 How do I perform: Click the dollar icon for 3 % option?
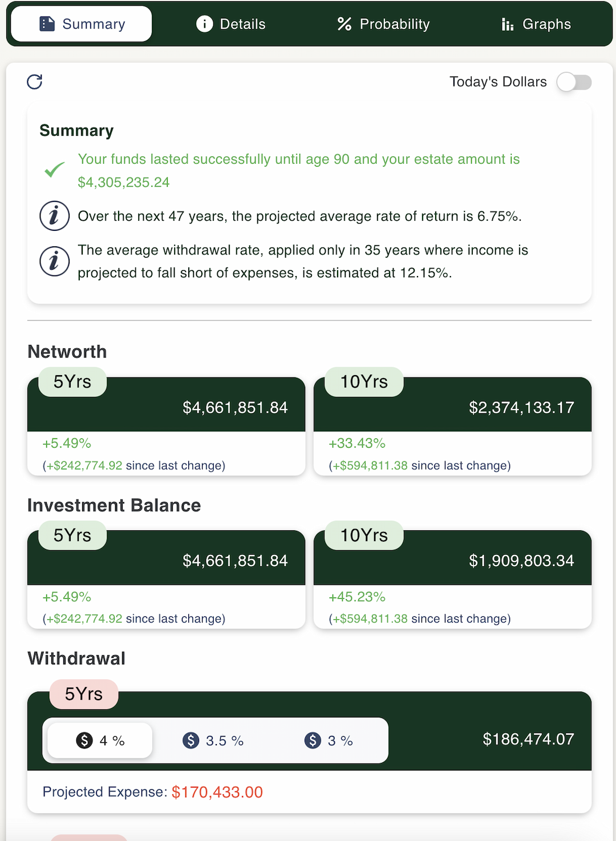point(313,740)
